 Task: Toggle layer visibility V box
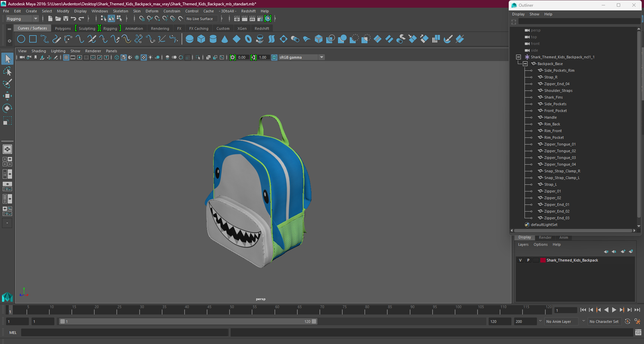(x=520, y=260)
